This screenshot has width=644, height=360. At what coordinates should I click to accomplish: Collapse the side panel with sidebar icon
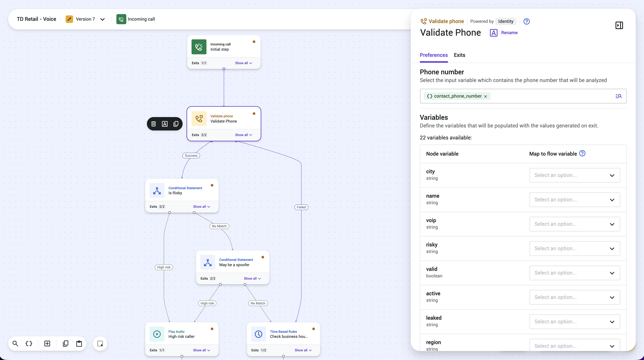(619, 25)
